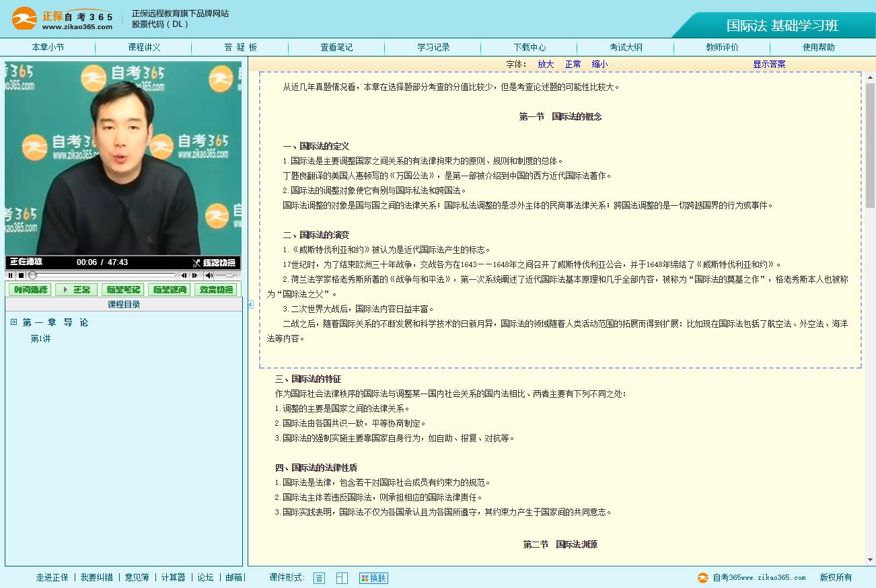
Task: Click 显示答案 show answers link
Action: [769, 64]
